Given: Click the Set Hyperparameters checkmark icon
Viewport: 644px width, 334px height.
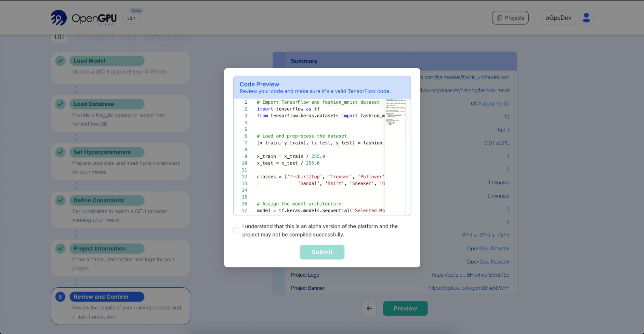Looking at the screenshot, I should pyautogui.click(x=60, y=152).
